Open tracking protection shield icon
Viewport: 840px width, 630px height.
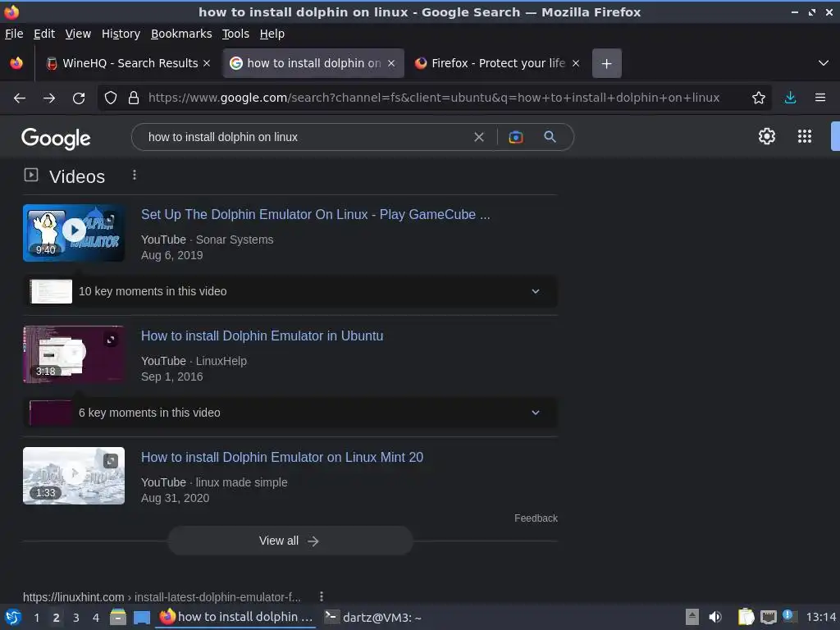[111, 98]
